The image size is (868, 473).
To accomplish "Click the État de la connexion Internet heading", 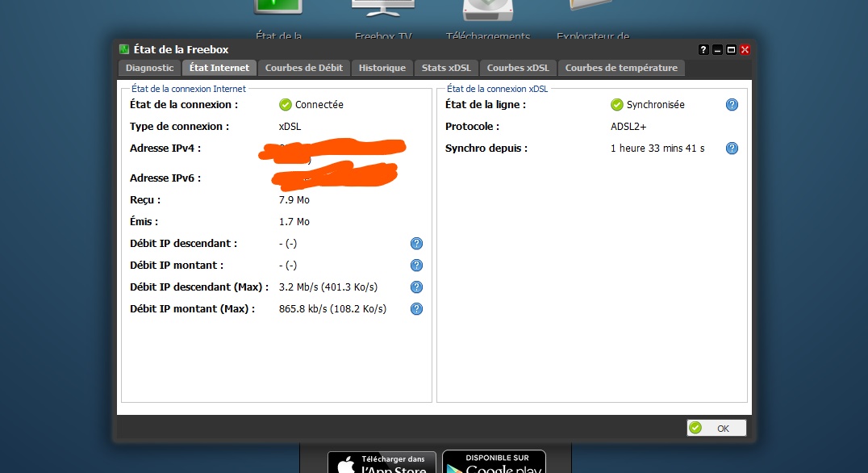I will [x=188, y=89].
